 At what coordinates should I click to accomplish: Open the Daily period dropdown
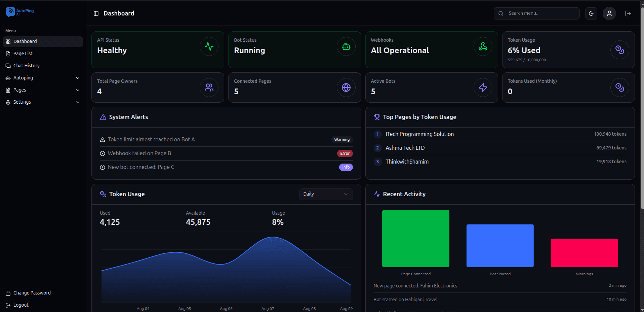coord(326,194)
